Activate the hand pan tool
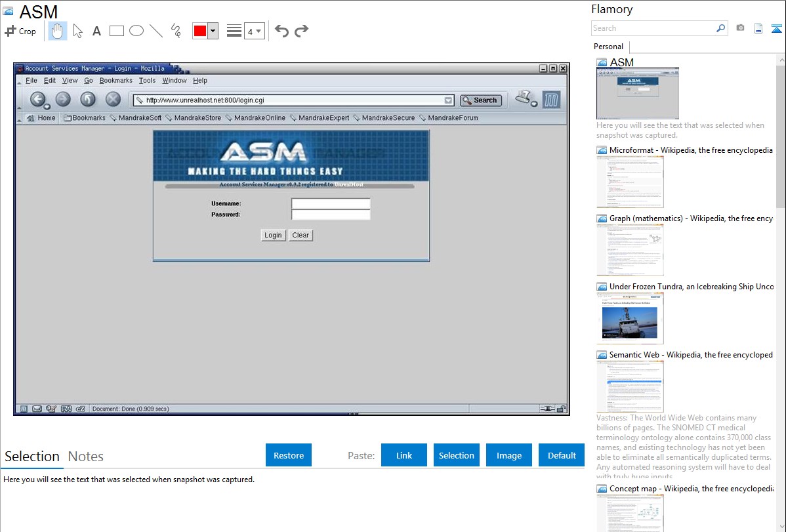 (58, 31)
